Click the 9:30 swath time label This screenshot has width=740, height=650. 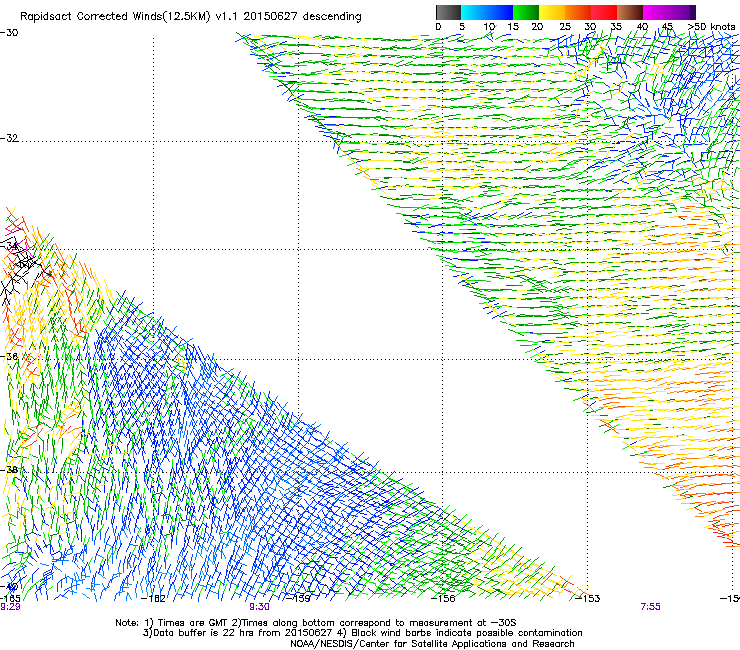[x=260, y=607]
